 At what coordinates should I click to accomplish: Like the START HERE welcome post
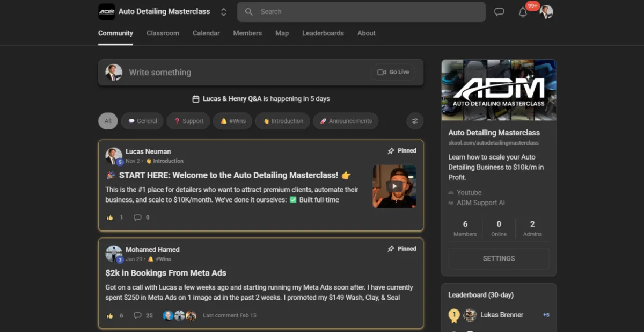click(x=110, y=218)
